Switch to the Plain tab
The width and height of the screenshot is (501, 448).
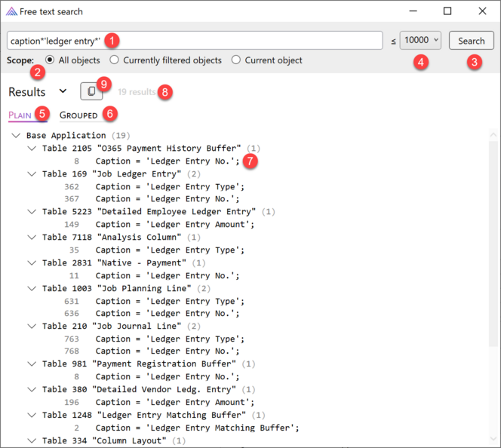[x=20, y=115]
